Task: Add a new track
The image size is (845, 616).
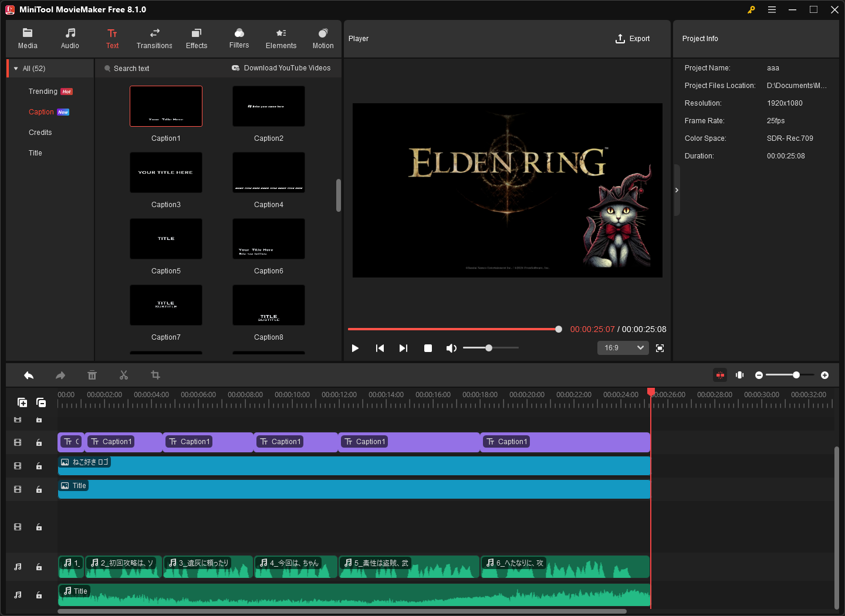Action: (x=22, y=402)
